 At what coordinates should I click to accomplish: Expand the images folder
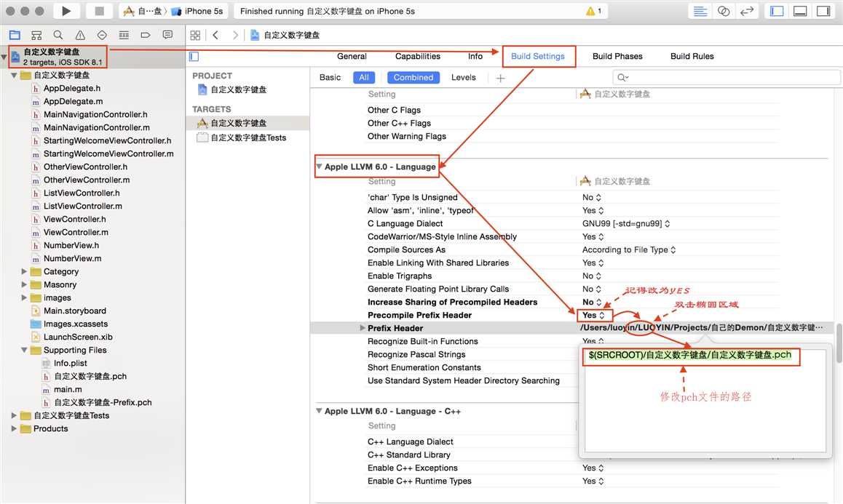[x=23, y=297]
